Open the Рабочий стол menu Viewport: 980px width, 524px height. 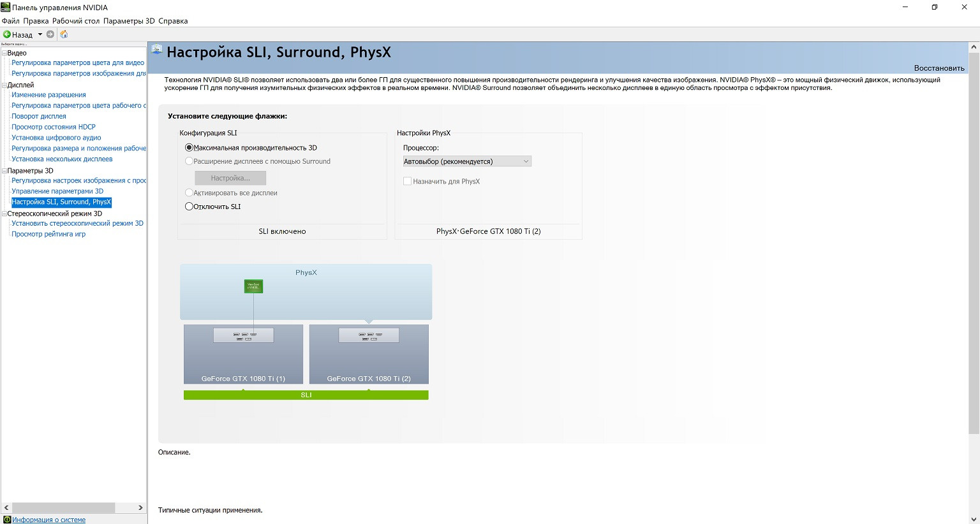click(76, 21)
